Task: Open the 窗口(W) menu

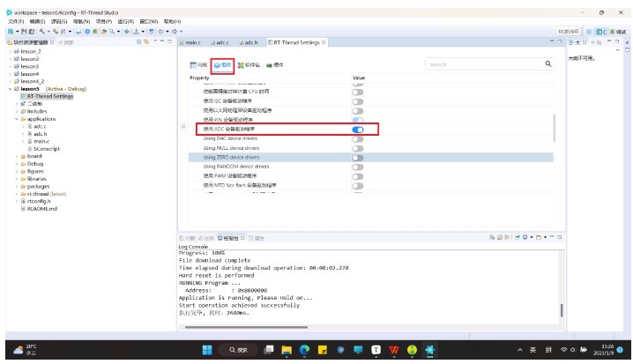Action: pyautogui.click(x=149, y=21)
